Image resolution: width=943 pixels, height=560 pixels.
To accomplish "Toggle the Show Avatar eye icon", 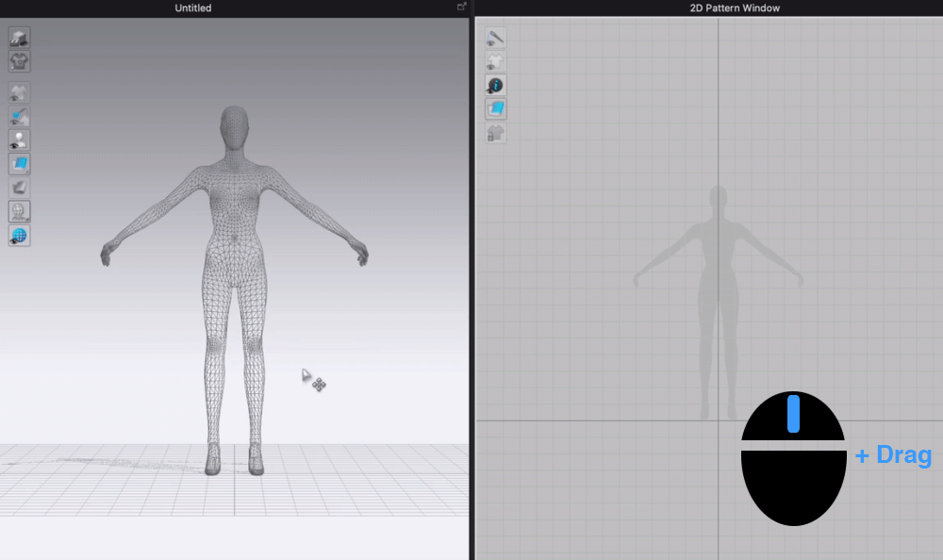I will [x=19, y=140].
